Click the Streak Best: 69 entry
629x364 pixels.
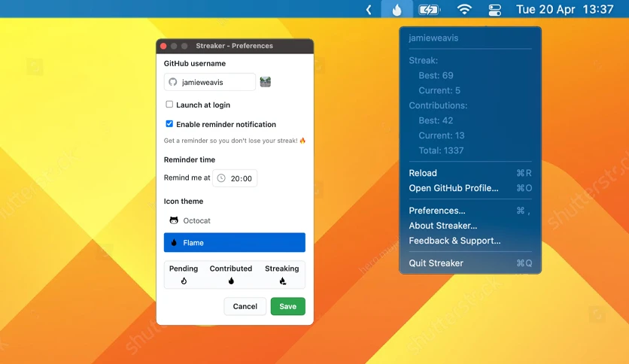(436, 75)
